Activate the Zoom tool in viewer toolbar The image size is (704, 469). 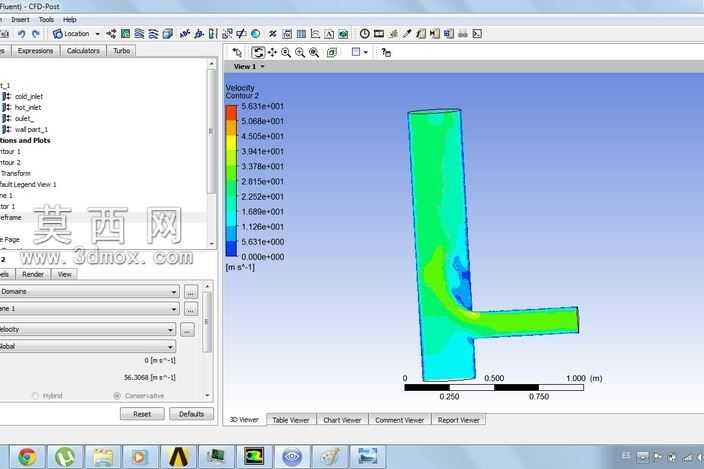286,53
